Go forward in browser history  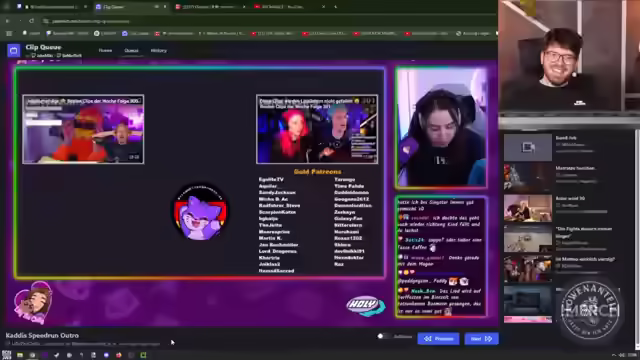click(x=20, y=21)
